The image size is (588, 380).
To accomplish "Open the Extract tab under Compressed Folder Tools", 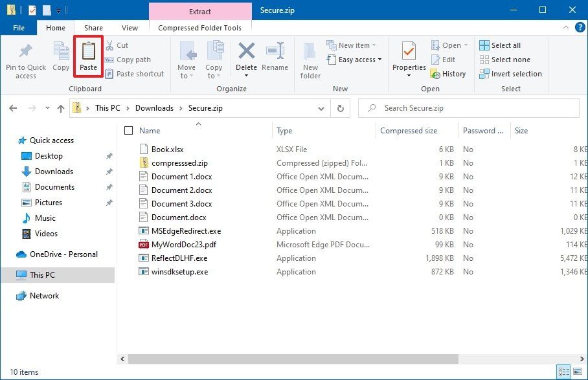I will coord(199,11).
